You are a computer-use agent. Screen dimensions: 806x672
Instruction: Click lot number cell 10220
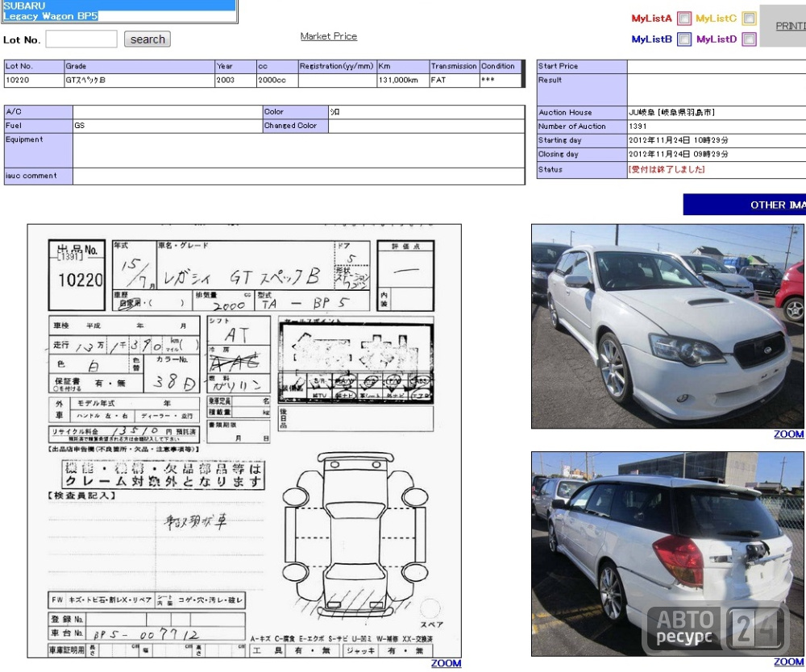pos(34,80)
